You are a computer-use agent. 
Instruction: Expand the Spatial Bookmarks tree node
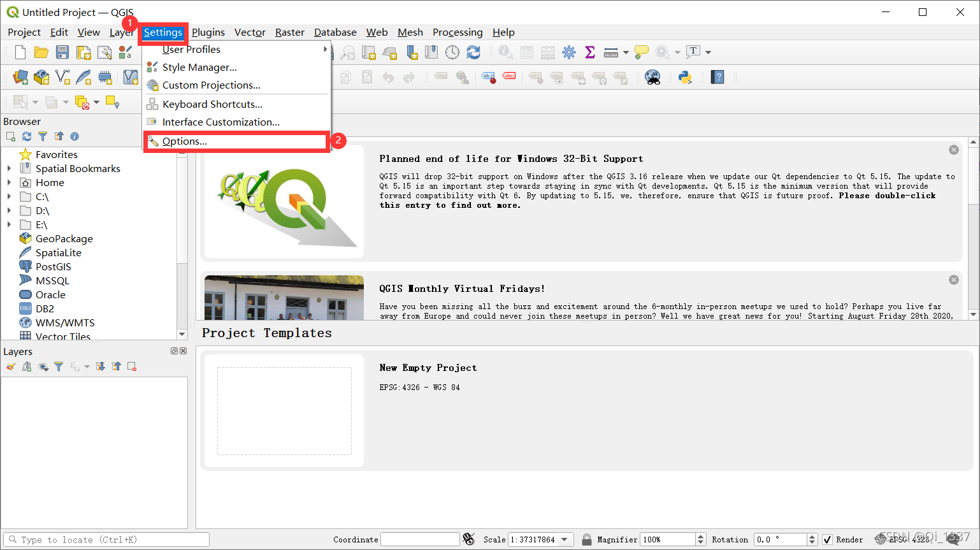[x=9, y=168]
